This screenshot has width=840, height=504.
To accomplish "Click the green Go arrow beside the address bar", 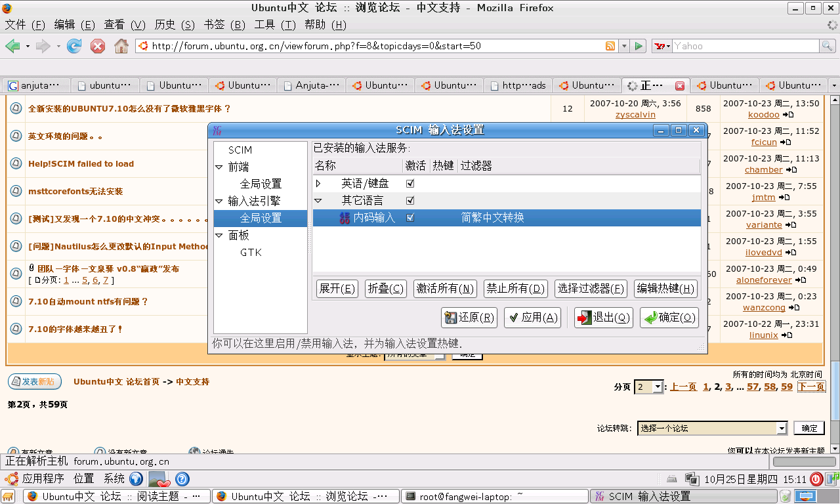I will pos(639,46).
